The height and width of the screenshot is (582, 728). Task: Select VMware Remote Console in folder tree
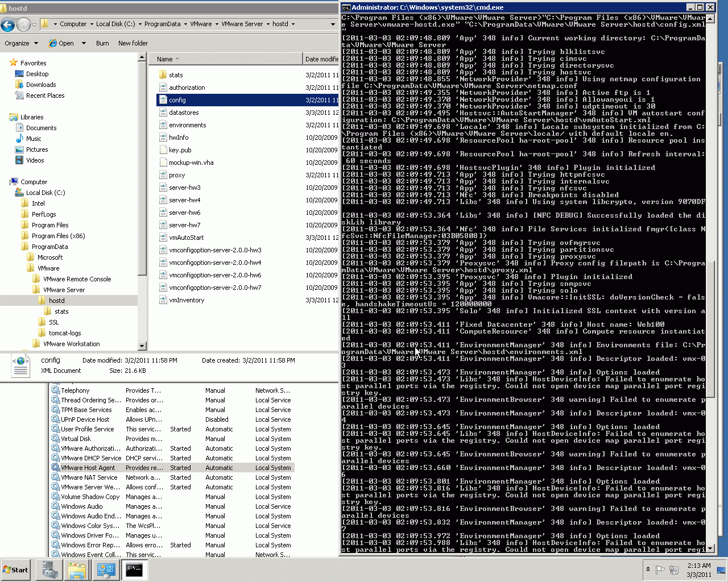pos(77,279)
